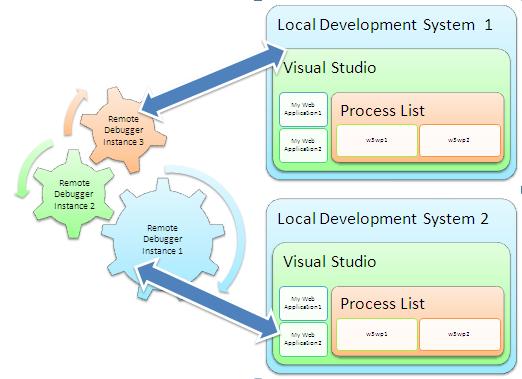The width and height of the screenshot is (522, 379).
Task: Click My Web Application2 in System 2
Action: [x=303, y=339]
